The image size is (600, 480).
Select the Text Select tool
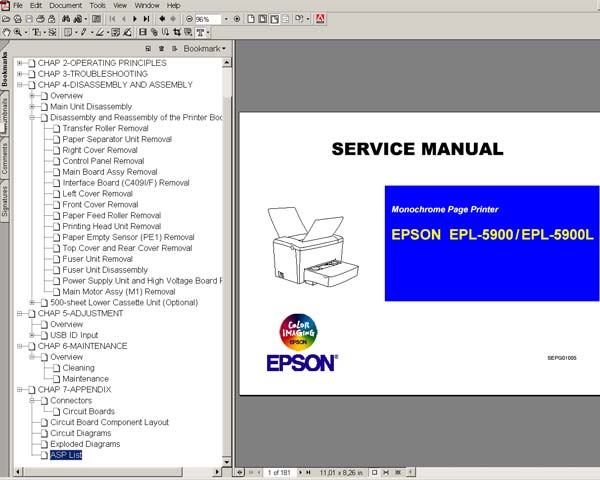coord(37,33)
